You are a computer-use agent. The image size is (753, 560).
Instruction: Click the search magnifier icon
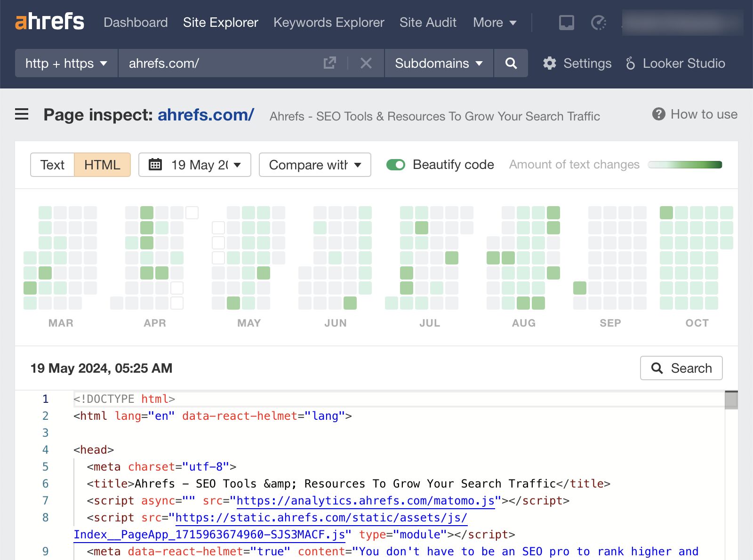point(511,63)
